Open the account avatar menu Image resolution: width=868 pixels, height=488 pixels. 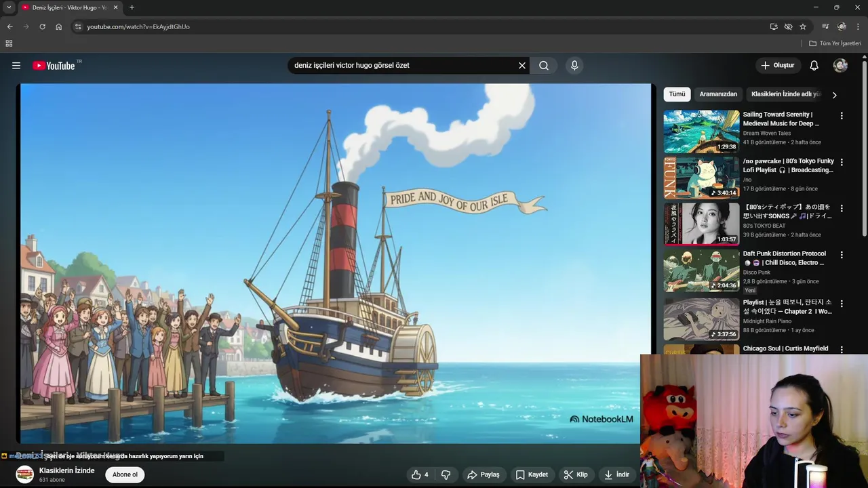coord(840,66)
